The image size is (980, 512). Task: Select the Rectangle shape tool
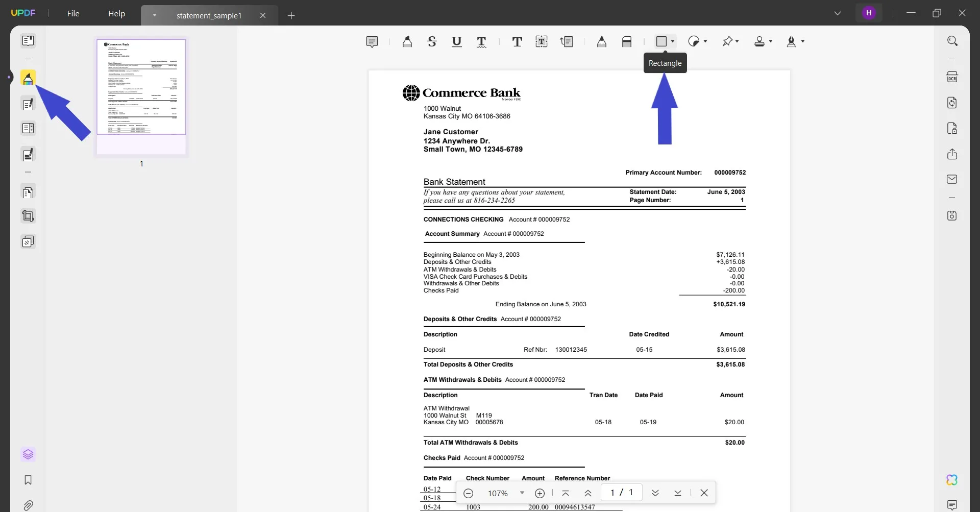[661, 41]
